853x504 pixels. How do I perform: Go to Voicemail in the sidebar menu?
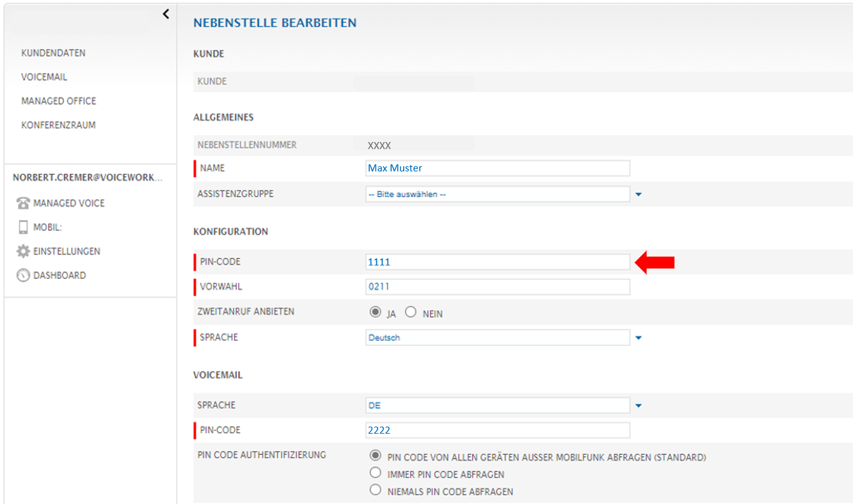(44, 77)
